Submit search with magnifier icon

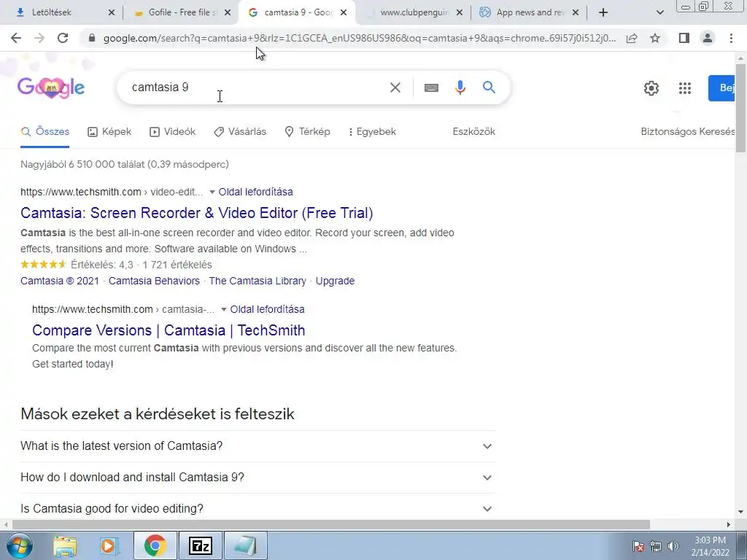(x=489, y=87)
